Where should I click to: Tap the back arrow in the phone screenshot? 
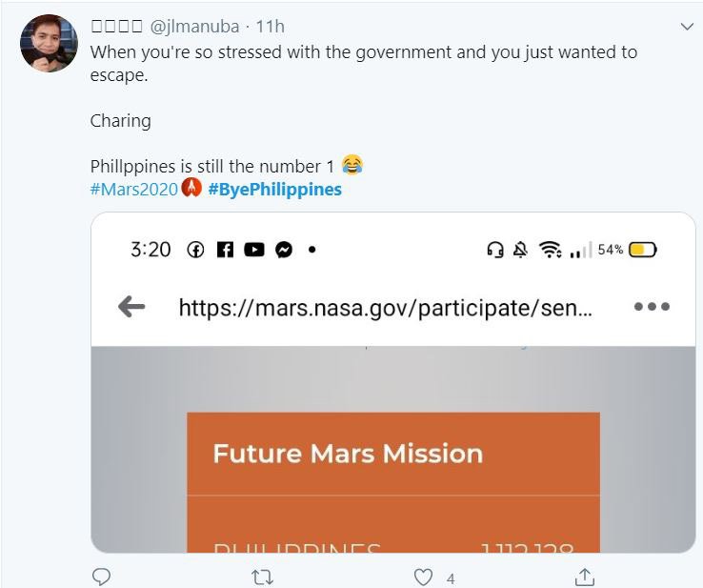coord(131,307)
